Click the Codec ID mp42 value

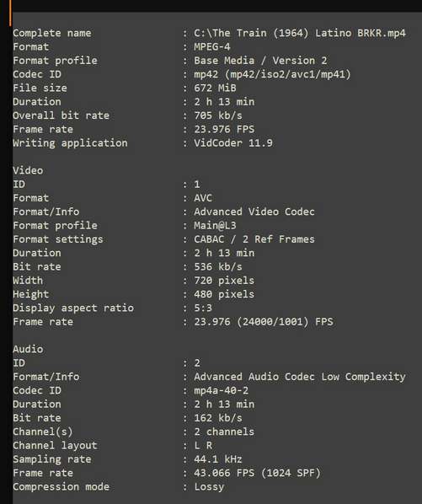click(272, 74)
